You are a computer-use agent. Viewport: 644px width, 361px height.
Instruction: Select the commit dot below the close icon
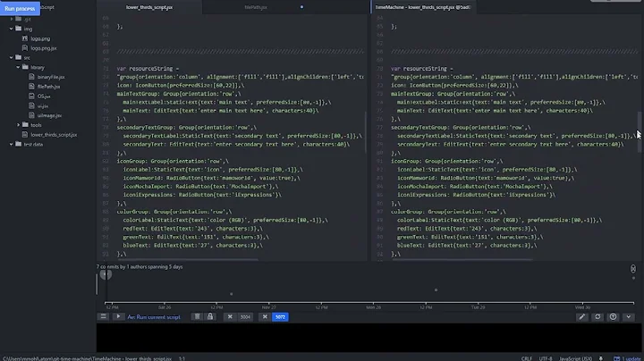(633, 278)
